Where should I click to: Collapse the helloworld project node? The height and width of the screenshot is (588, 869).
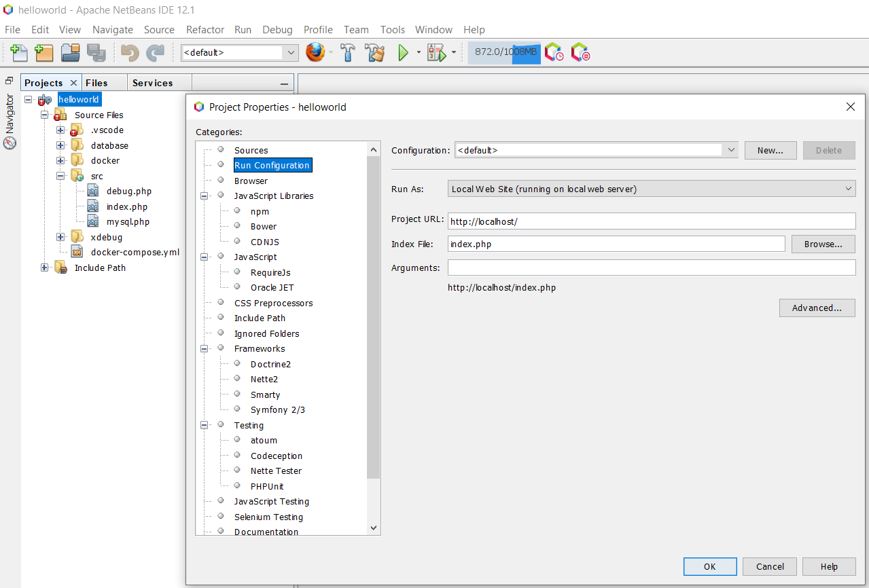(29, 99)
